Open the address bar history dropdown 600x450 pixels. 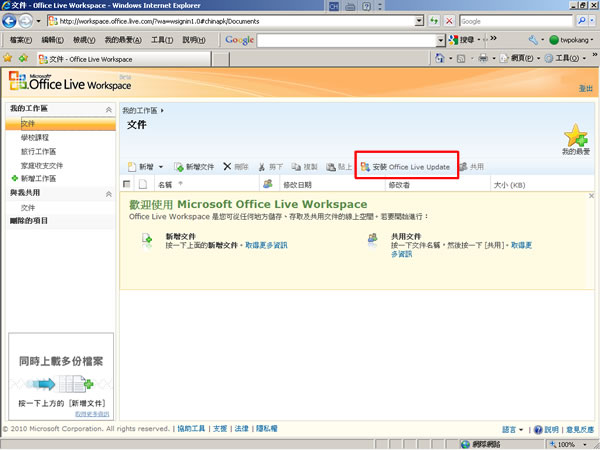[x=419, y=21]
